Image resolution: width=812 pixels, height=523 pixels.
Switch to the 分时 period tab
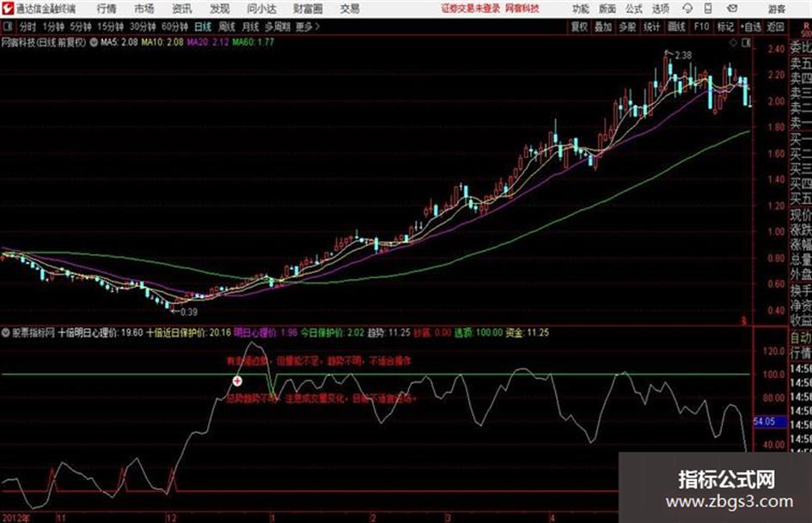point(27,27)
